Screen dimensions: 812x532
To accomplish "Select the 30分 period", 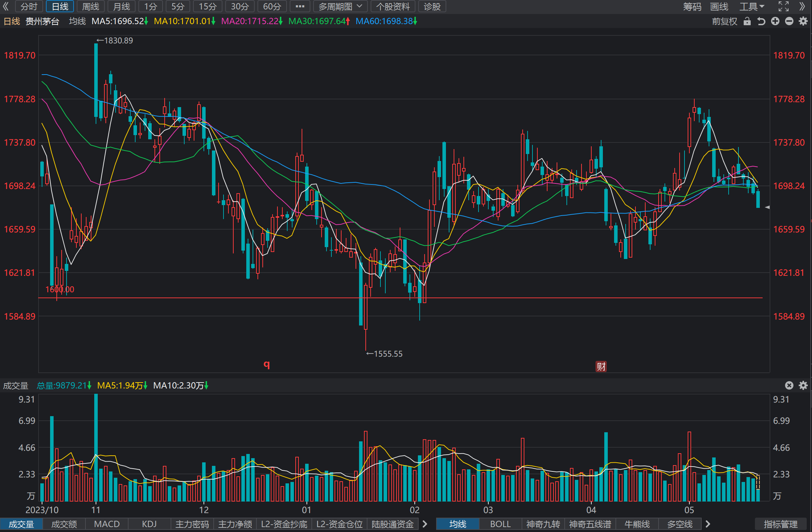I will click(x=240, y=6).
